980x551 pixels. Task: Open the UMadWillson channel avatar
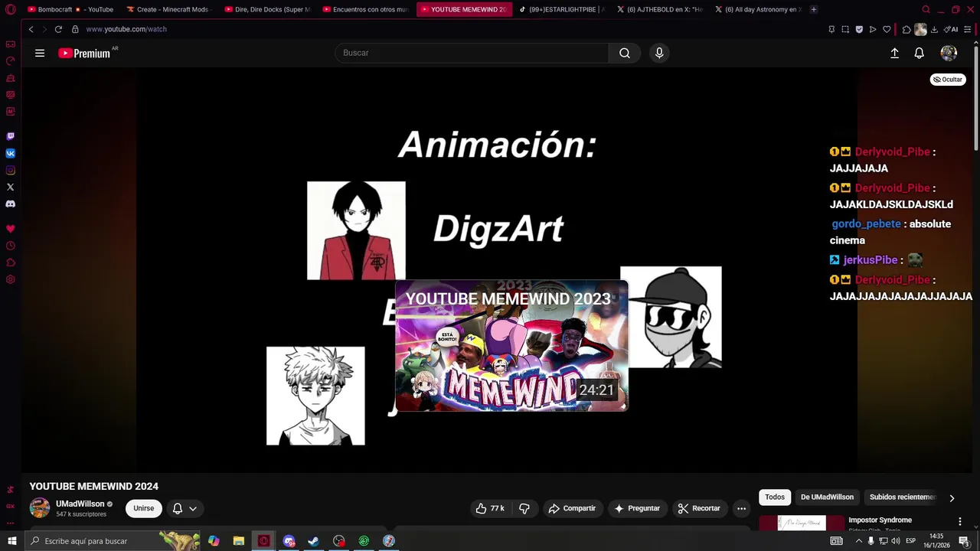(40, 507)
